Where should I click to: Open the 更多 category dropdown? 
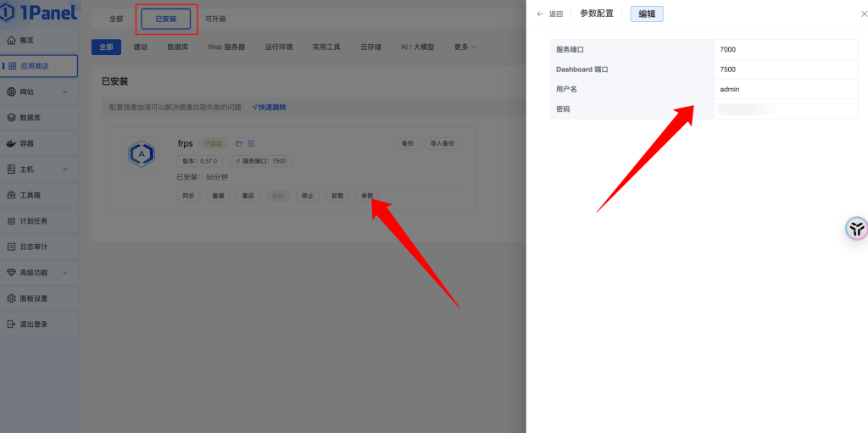click(465, 47)
